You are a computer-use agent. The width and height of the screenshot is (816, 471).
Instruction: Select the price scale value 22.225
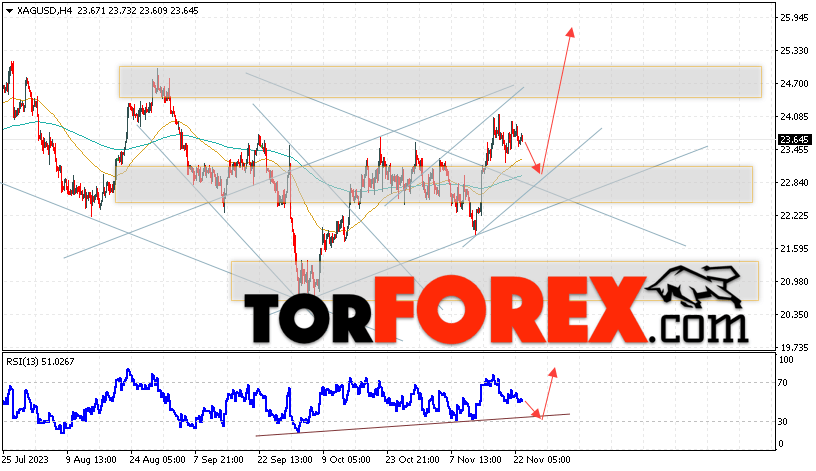click(x=794, y=215)
